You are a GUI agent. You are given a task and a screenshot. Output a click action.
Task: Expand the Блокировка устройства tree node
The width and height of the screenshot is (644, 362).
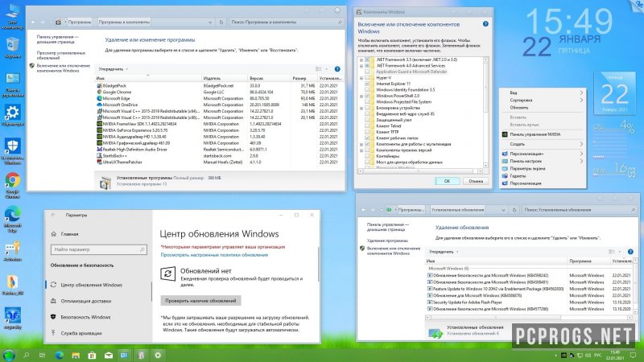361,108
